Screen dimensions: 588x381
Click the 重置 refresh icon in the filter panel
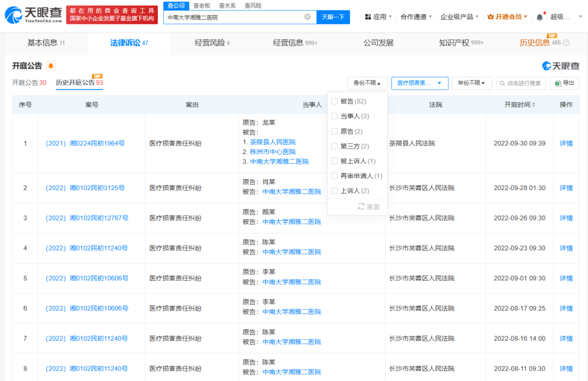coord(360,206)
